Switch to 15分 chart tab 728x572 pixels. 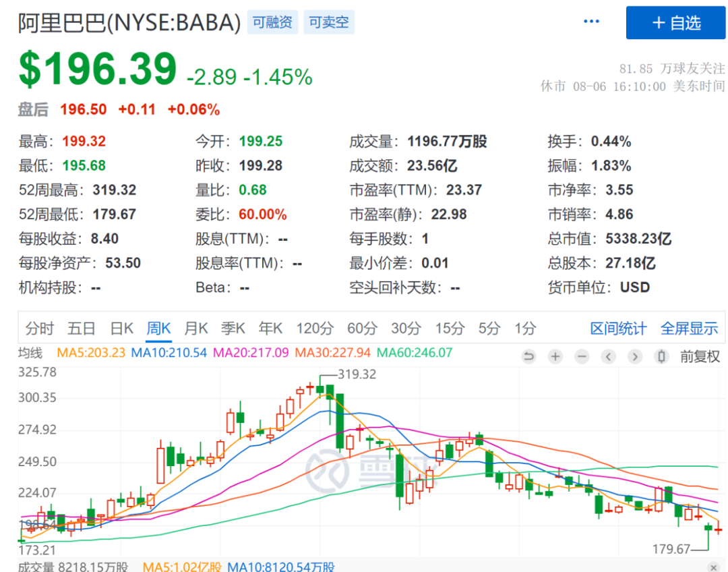450,328
